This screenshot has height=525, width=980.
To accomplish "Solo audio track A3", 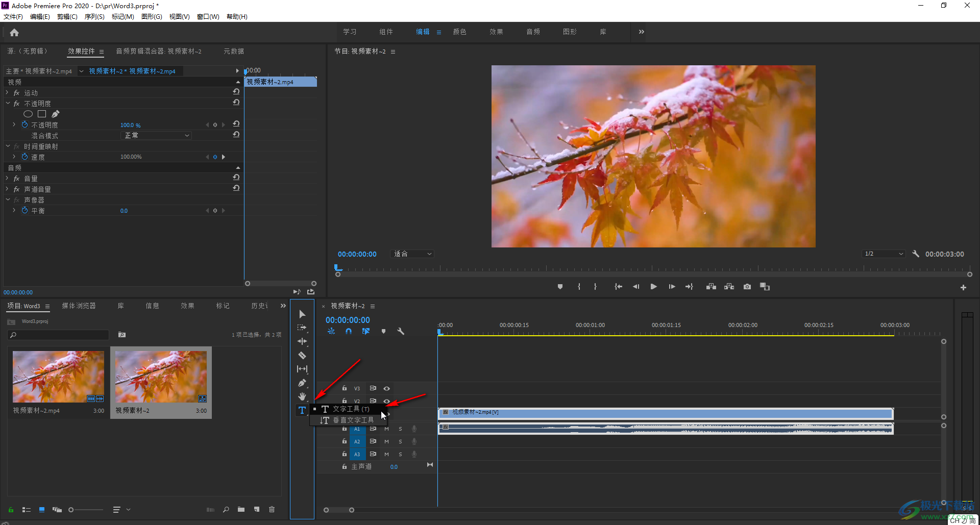I will pos(400,454).
